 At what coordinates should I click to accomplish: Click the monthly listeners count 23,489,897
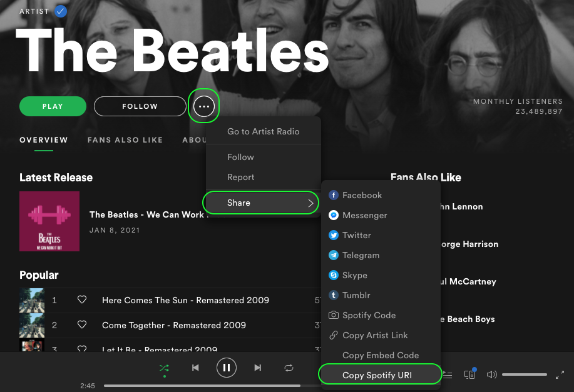(x=539, y=111)
